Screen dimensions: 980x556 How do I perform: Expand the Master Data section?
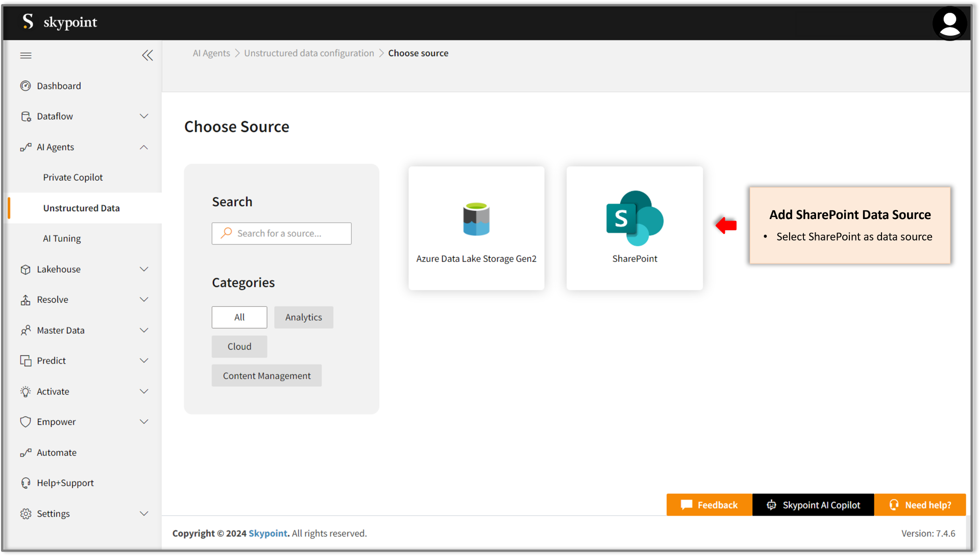[144, 330]
